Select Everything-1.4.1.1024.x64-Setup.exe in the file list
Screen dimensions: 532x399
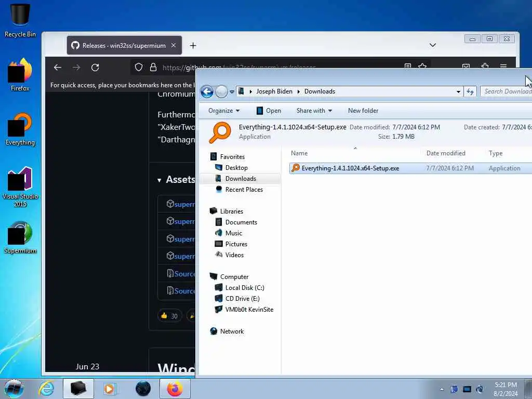[410, 168]
